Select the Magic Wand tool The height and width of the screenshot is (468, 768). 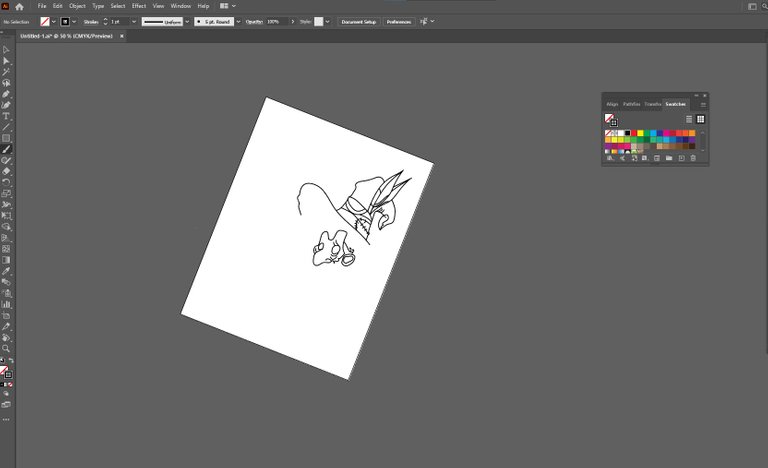coord(6,72)
